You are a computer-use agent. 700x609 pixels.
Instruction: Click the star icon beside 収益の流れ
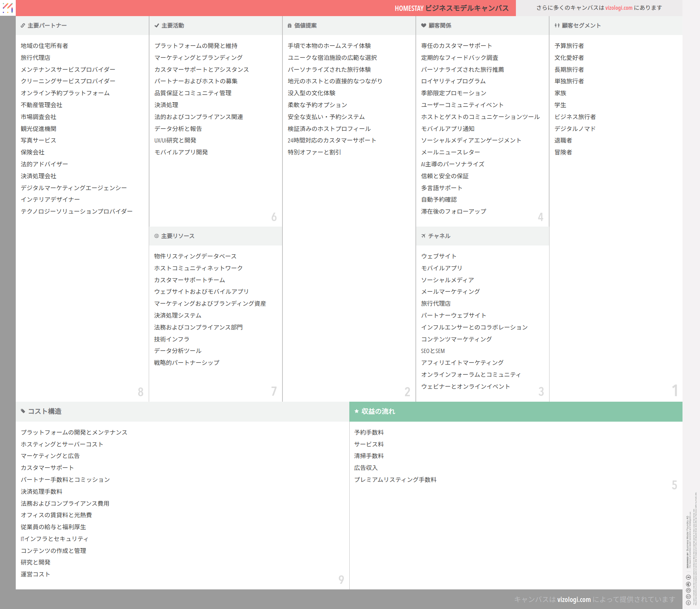357,411
